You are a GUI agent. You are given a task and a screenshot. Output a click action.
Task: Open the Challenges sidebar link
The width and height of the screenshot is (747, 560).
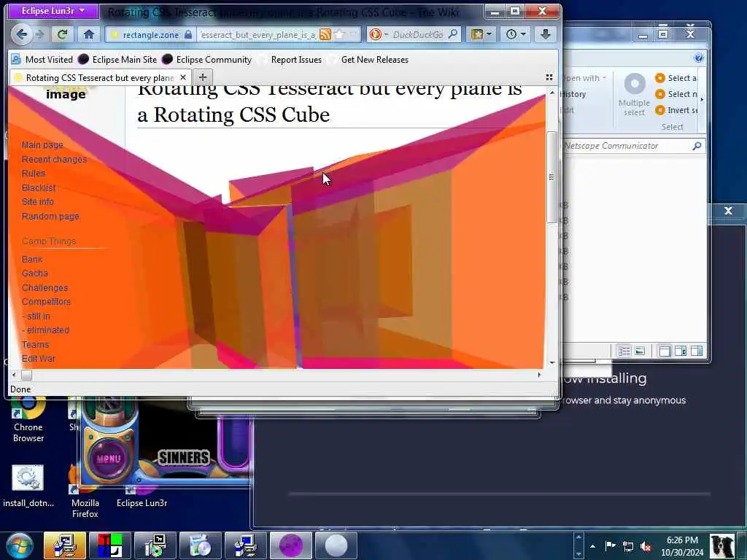point(44,287)
